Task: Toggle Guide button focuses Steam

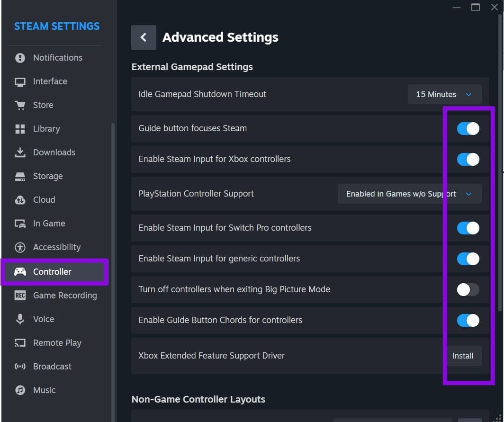Action: pyautogui.click(x=468, y=128)
